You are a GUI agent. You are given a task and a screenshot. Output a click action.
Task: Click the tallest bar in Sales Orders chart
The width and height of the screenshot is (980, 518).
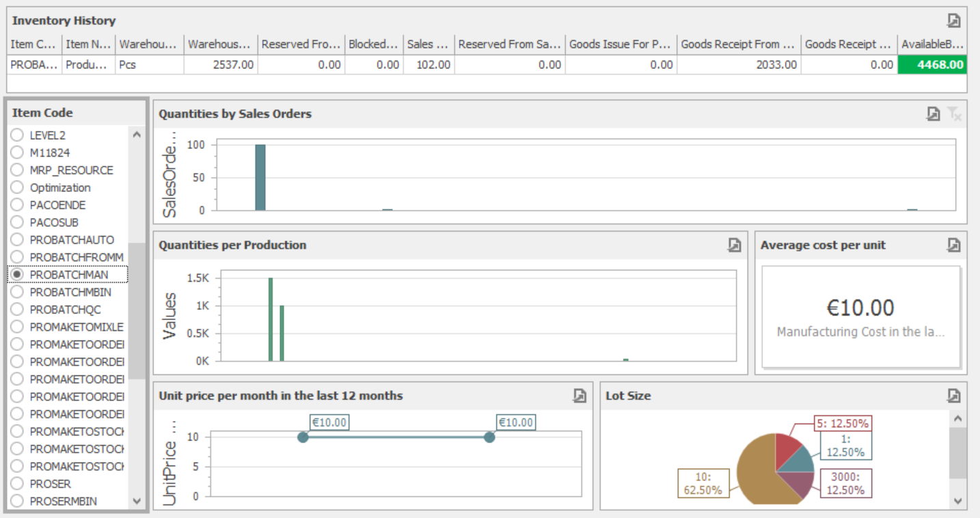tap(260, 178)
